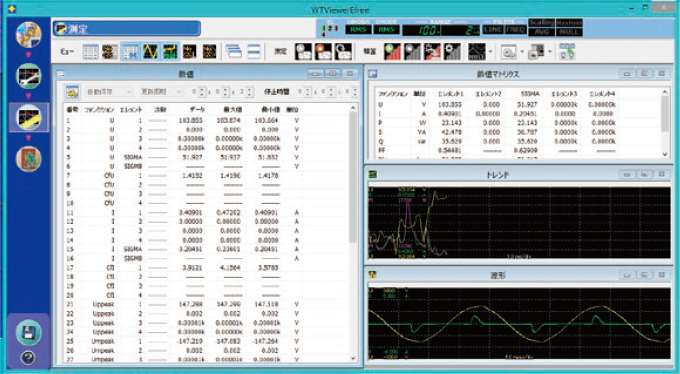The height and width of the screenshot is (374, 680).
Task: Toggle the trend view icon in the toolbar
Action: 170,52
